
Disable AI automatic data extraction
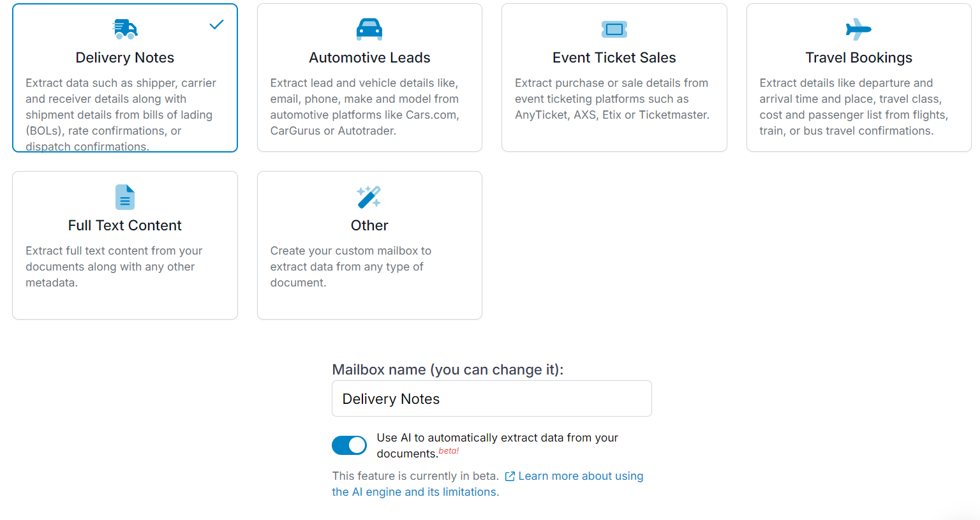click(x=349, y=445)
